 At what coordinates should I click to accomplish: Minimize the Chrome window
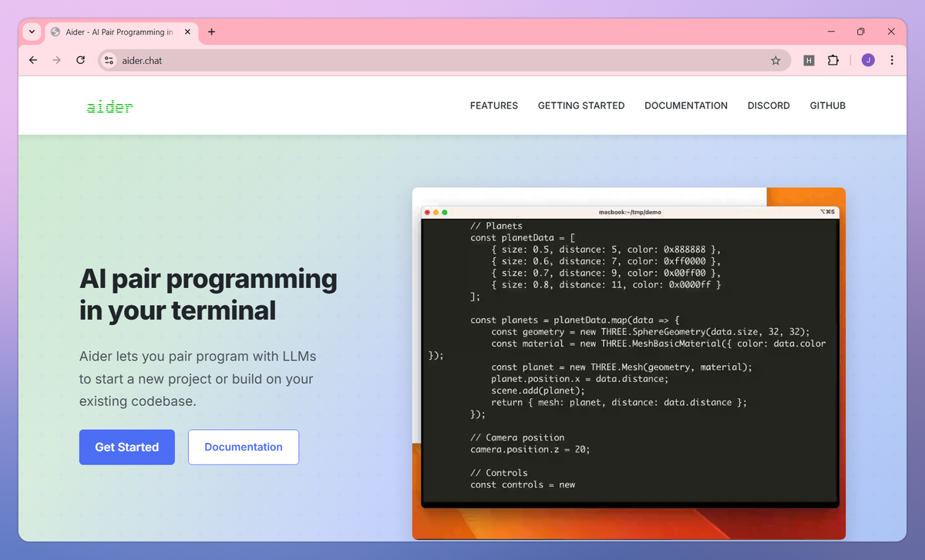[x=832, y=32]
